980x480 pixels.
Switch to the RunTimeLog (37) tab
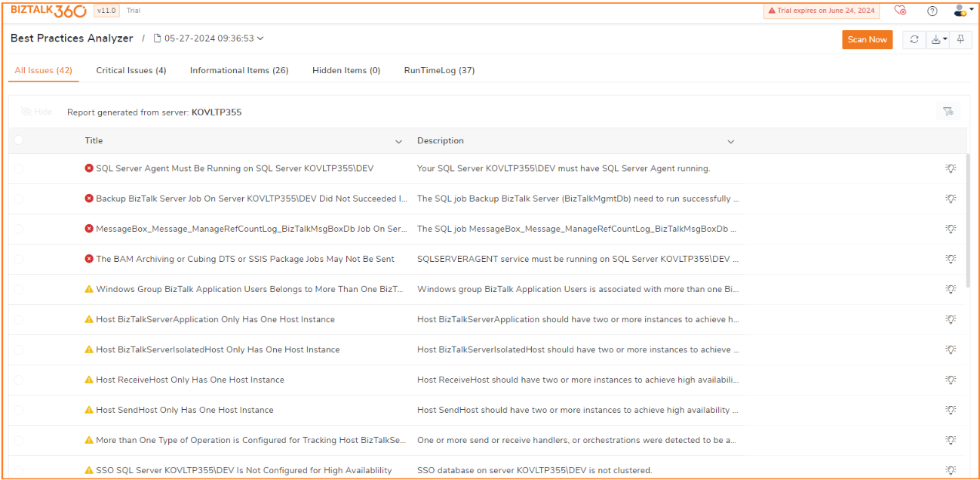click(439, 70)
